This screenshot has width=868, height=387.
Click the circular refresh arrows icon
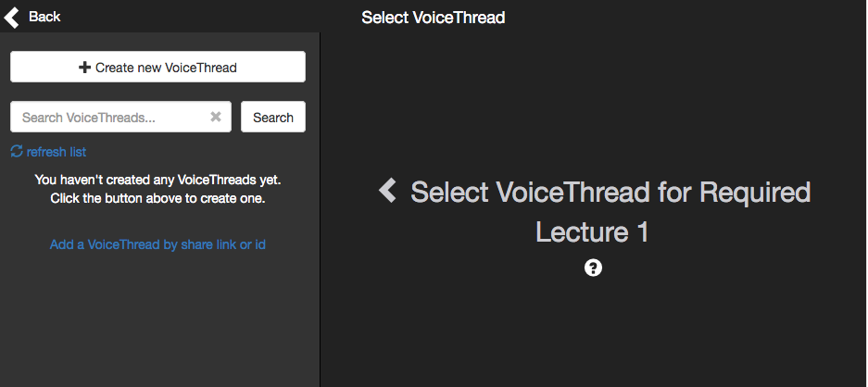(17, 151)
